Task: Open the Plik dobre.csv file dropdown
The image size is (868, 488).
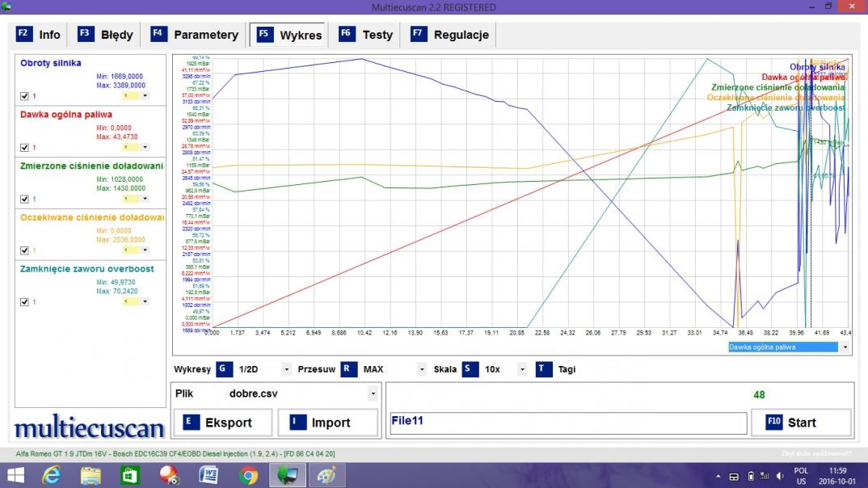Action: 373,394
